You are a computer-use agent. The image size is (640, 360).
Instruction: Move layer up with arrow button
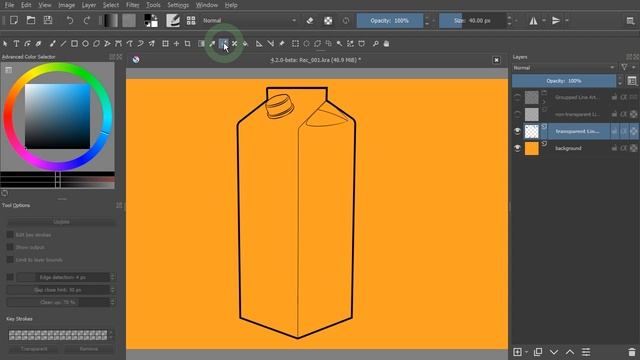pyautogui.click(x=570, y=352)
